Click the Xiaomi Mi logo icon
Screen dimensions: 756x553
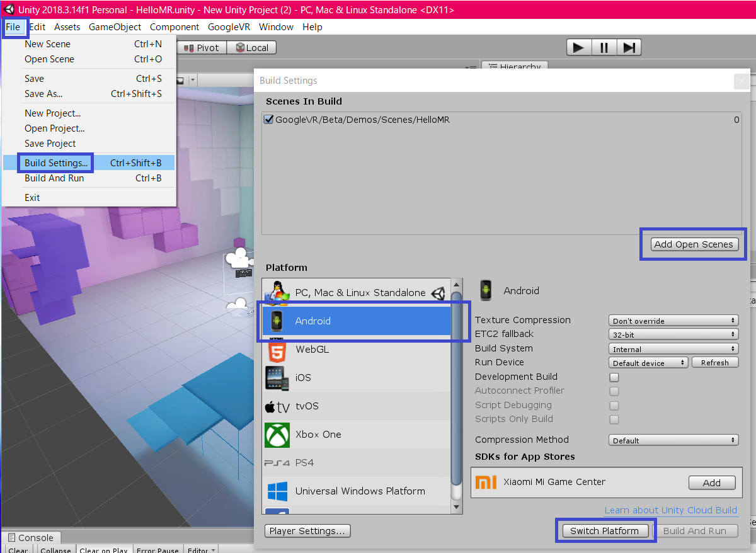coord(486,482)
